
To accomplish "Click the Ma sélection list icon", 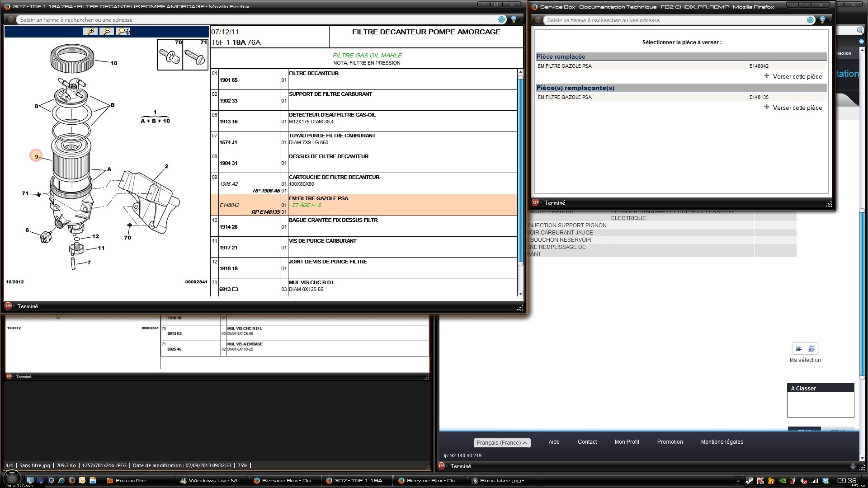I will click(799, 348).
